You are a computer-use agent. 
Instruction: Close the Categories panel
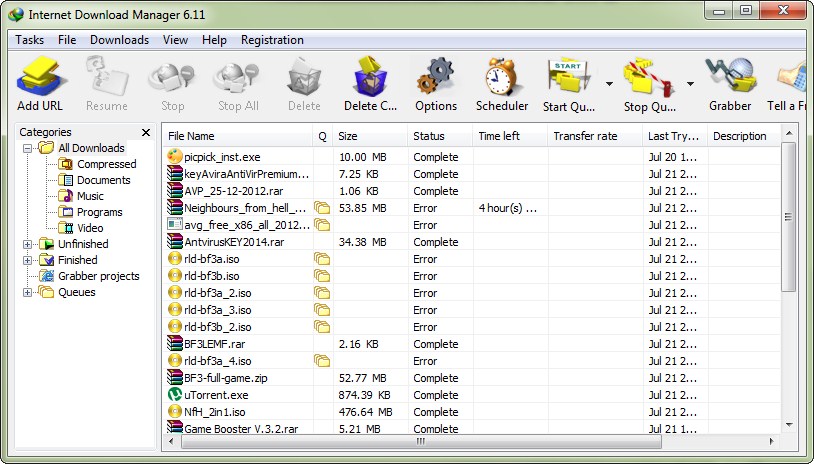pos(146,132)
